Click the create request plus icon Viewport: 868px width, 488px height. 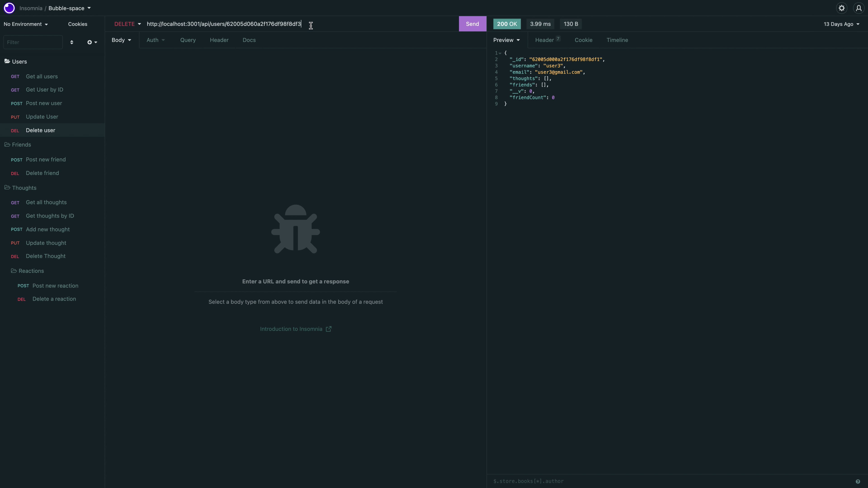[x=92, y=42]
